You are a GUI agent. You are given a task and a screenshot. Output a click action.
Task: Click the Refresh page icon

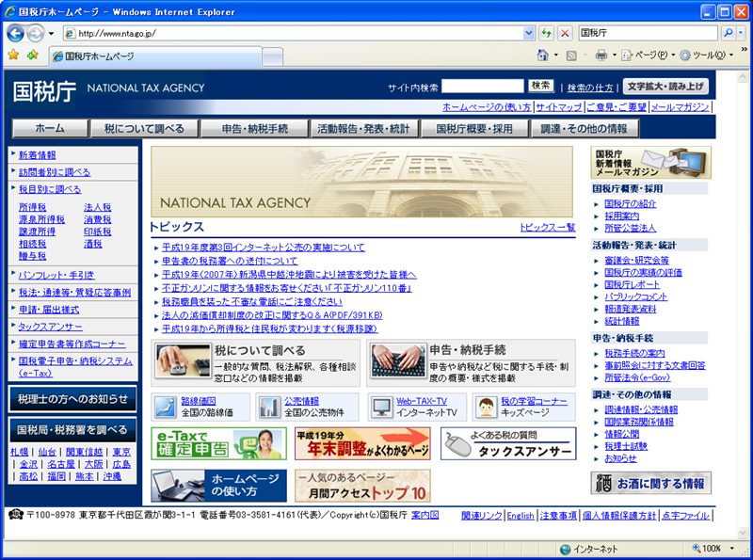546,33
